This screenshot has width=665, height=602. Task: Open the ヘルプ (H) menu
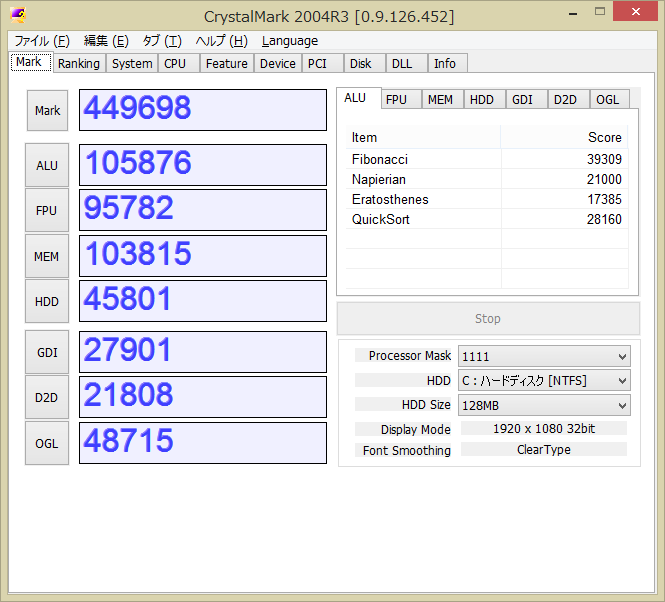[222, 41]
